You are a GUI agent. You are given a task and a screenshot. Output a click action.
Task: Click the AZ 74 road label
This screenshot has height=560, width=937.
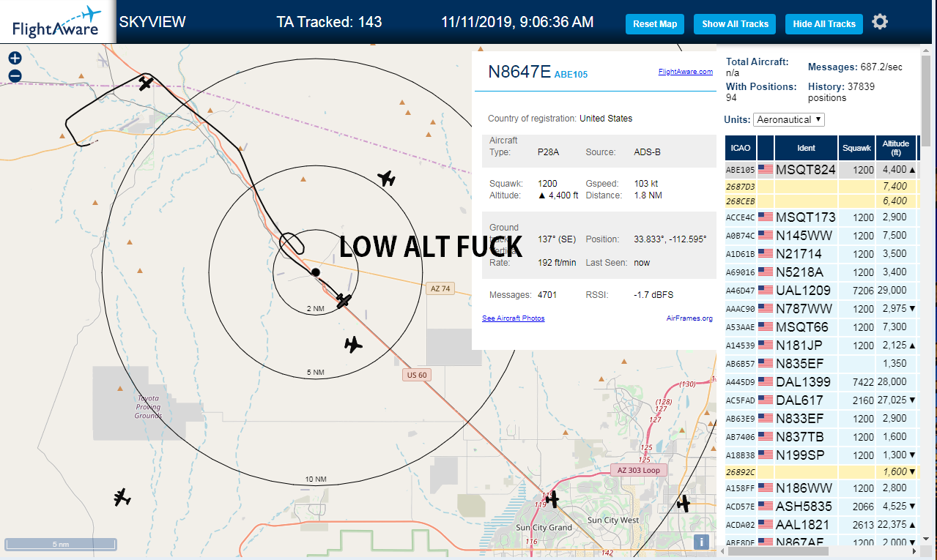coord(440,288)
